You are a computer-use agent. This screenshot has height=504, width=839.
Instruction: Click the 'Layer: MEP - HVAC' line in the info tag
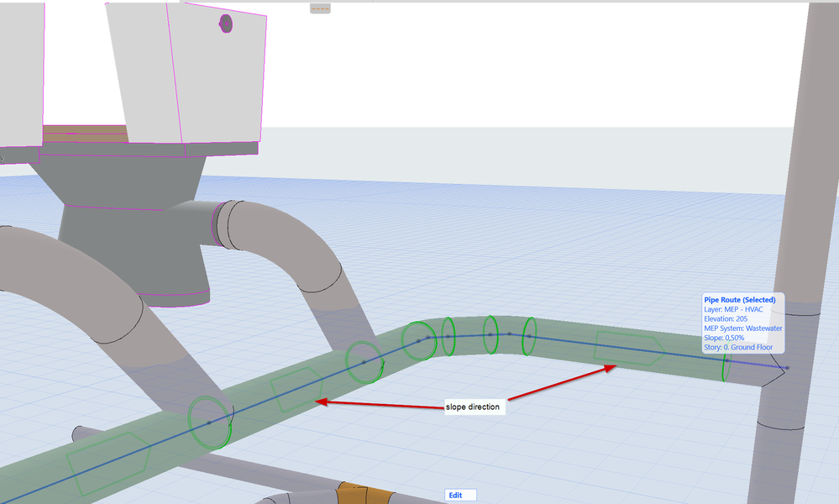tap(733, 309)
